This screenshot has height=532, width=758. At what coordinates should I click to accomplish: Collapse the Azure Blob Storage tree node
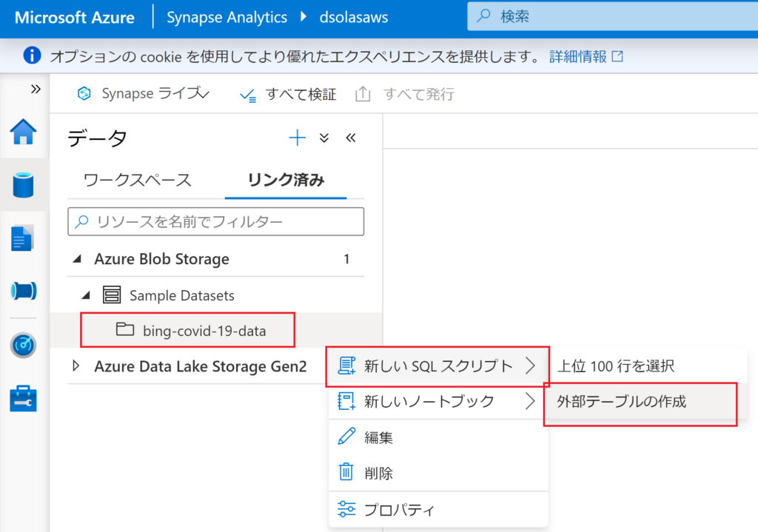point(77,260)
